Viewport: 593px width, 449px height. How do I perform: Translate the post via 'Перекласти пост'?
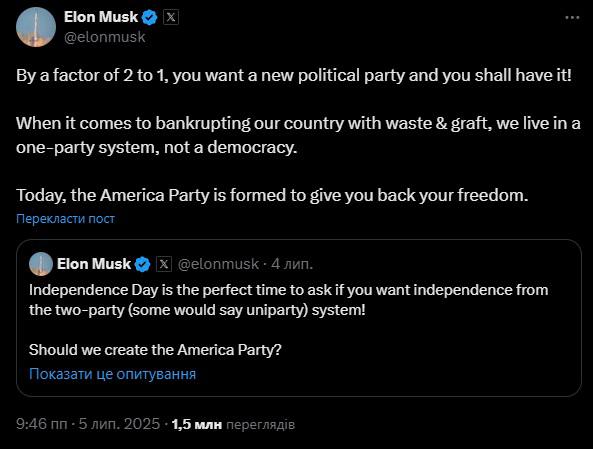[x=65, y=219]
